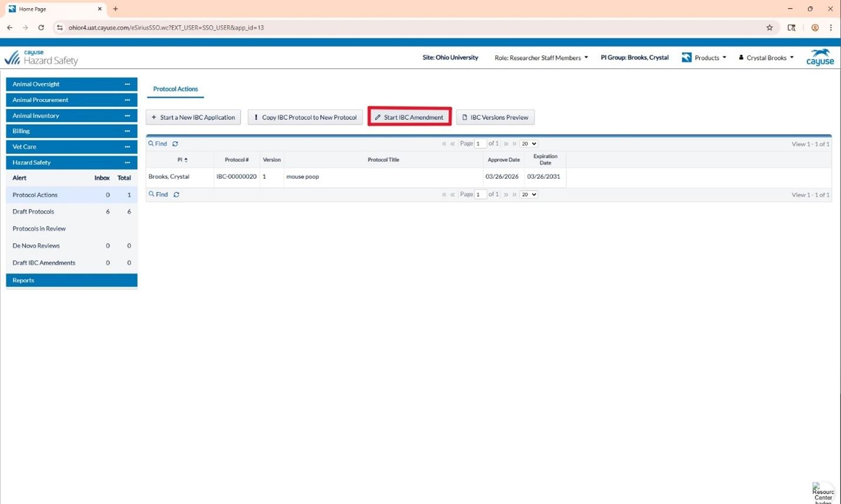Click the Cayuse Hazard Safety logo
Viewport: 841px width, 504px height.
(x=41, y=57)
